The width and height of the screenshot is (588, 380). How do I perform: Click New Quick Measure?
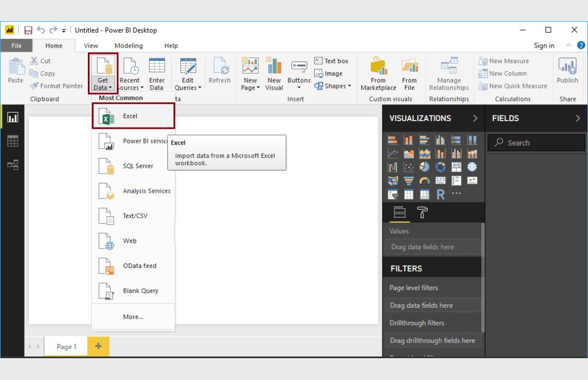coord(513,86)
